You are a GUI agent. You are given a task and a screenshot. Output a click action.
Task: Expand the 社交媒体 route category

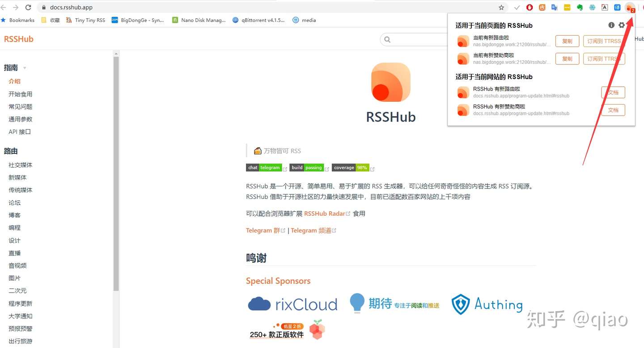point(21,165)
